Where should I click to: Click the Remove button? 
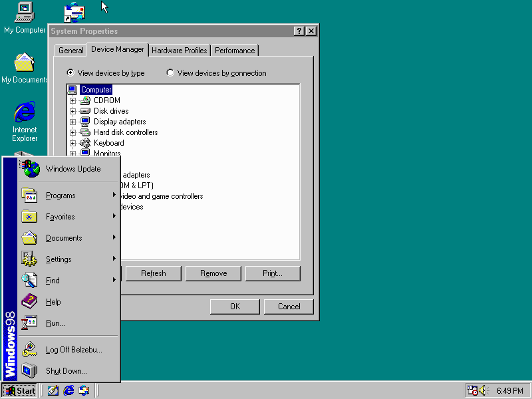[x=213, y=273]
